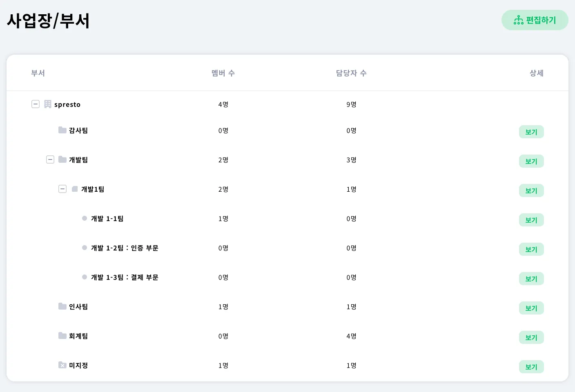Select the 인사팀 department name
The height and width of the screenshot is (392, 575).
[x=78, y=307]
